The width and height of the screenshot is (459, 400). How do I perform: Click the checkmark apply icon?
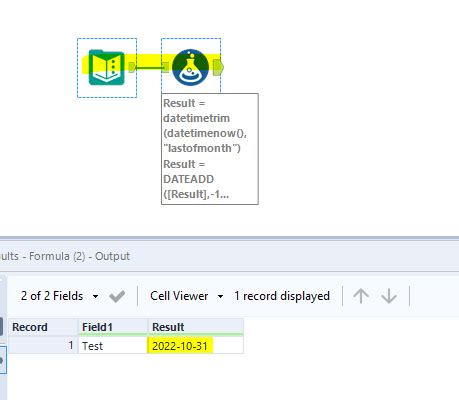(117, 296)
